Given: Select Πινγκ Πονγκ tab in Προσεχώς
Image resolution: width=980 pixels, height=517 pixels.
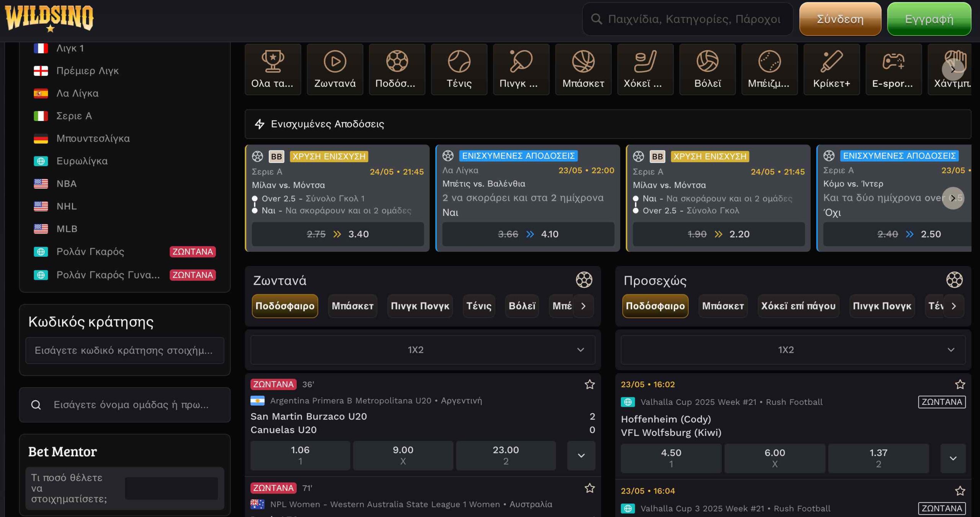Looking at the screenshot, I should pos(882,306).
